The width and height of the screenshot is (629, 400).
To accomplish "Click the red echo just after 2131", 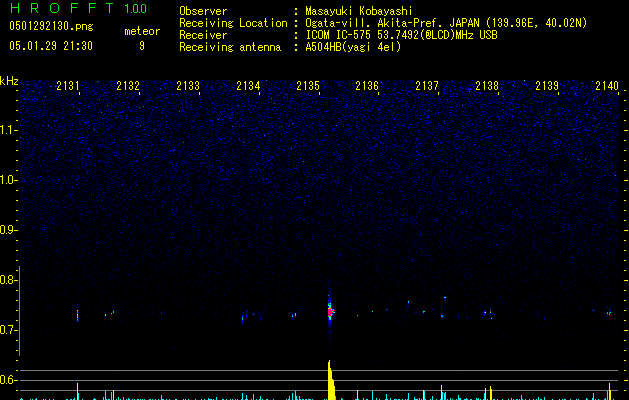I will point(77,314).
